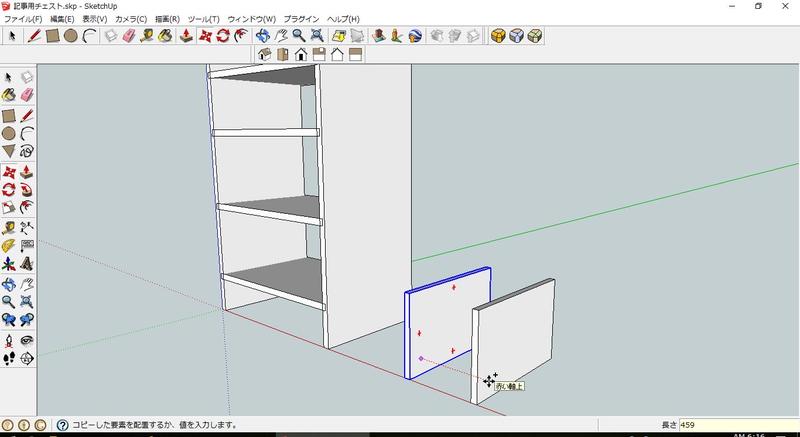
Task: Switch to Iso view icon
Action: coord(264,55)
